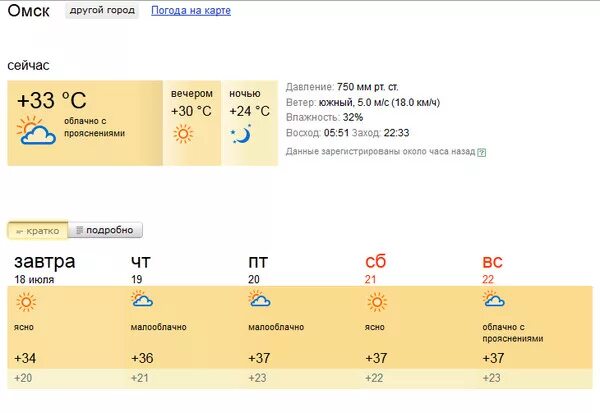The image size is (600, 413).
Task: Click Sunday's cloudy-with-sun icon
Action: 494,299
